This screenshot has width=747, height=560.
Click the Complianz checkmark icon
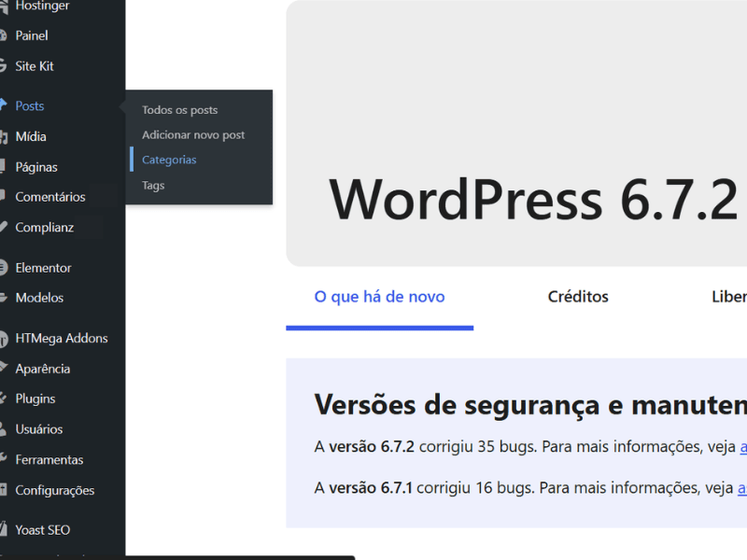click(4, 227)
